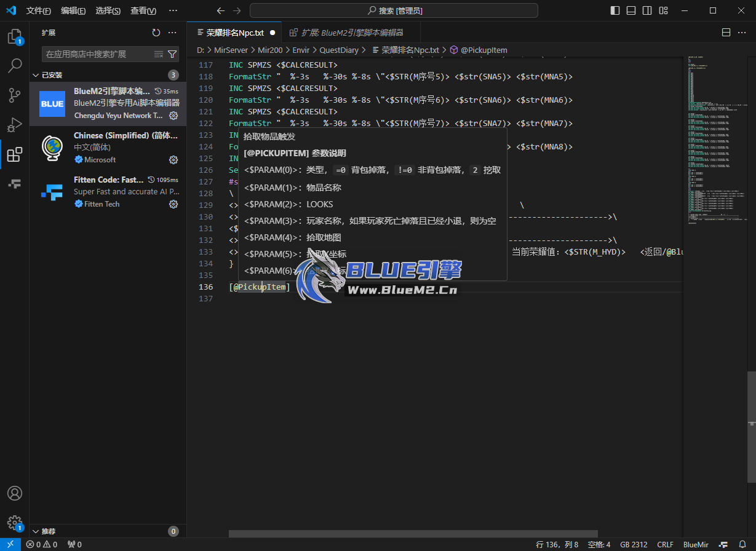Screen dimensions: 756x551
Task: Select Fitten Code extension entry
Action: 108,192
